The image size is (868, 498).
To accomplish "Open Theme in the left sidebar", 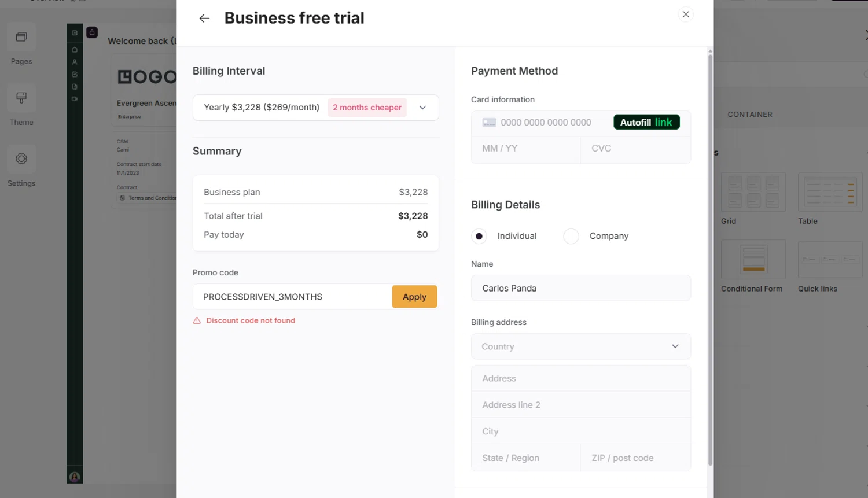I will coord(21,106).
